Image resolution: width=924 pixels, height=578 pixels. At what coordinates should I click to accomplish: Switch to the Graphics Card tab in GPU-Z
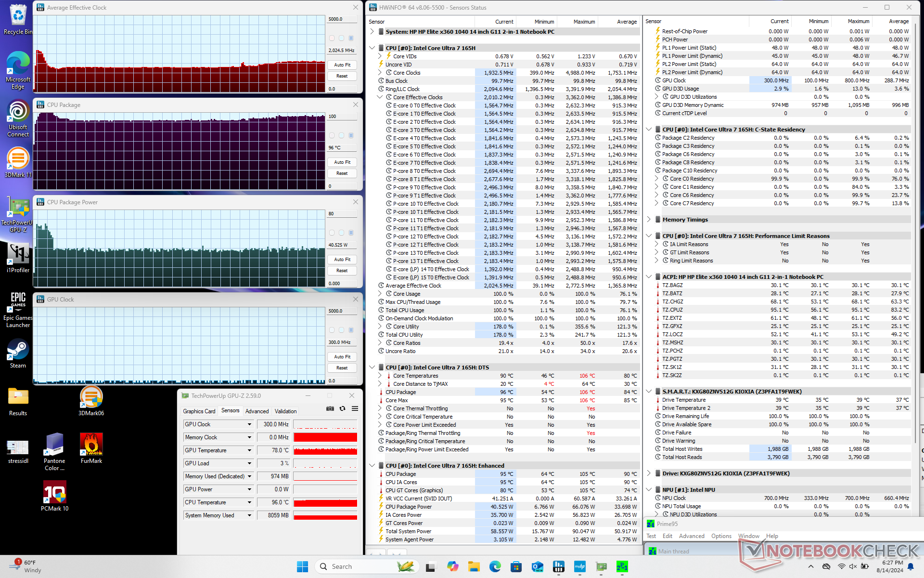[199, 411]
